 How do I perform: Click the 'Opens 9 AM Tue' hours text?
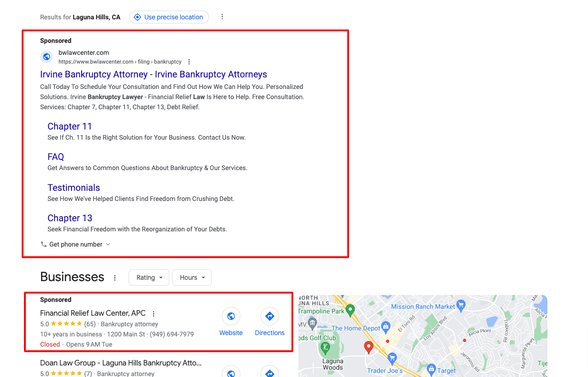pyautogui.click(x=89, y=344)
